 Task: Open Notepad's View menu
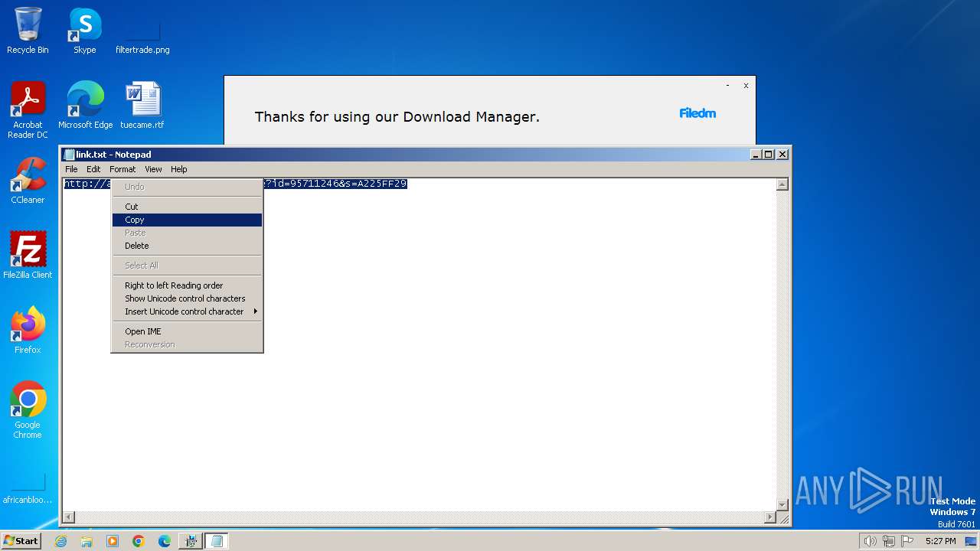click(x=153, y=169)
